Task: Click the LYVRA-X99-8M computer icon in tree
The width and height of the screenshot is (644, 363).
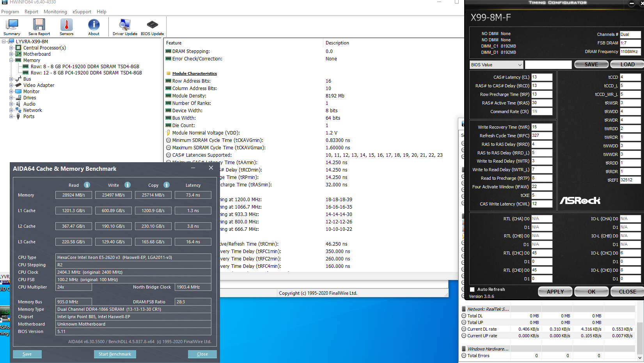Action: click(11, 42)
